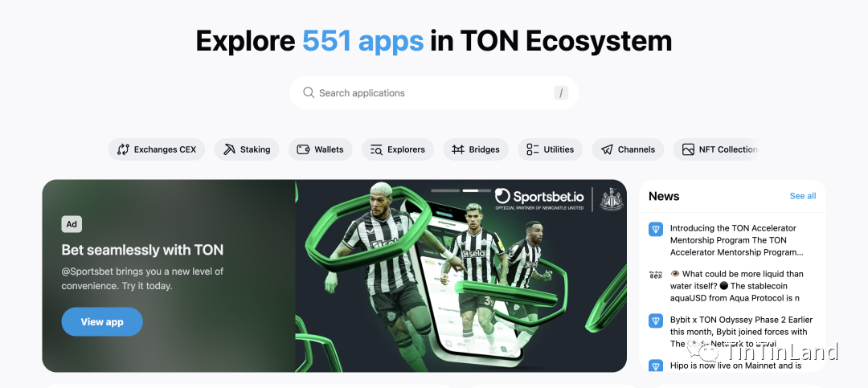
Task: Click the Utilities category icon
Action: [533, 149]
